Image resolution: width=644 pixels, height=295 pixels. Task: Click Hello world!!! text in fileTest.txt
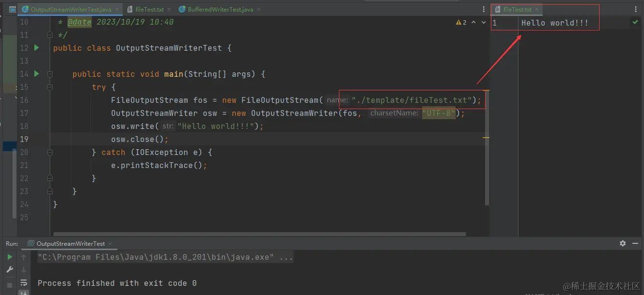[555, 23]
